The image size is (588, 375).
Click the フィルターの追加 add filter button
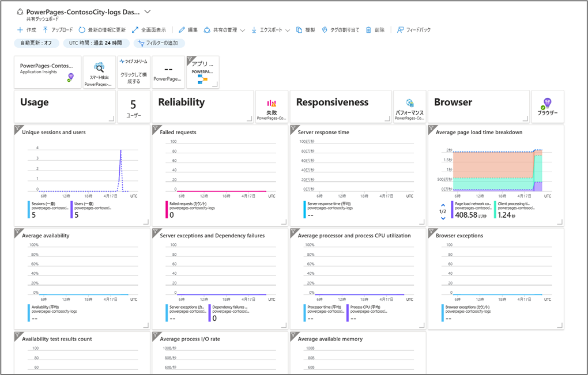tap(159, 43)
